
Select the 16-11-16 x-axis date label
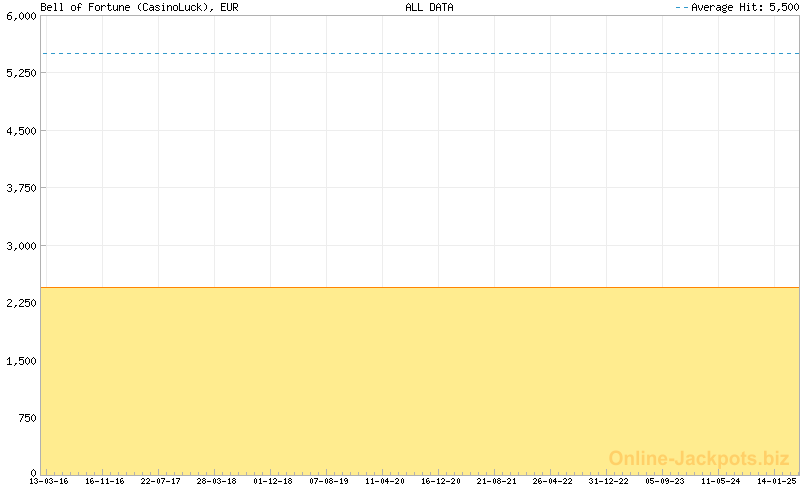point(105,481)
